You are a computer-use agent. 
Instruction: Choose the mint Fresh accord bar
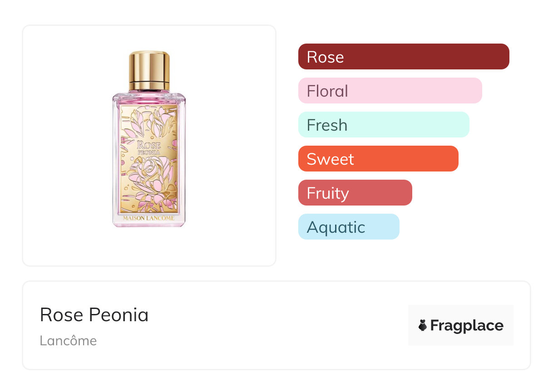(383, 125)
